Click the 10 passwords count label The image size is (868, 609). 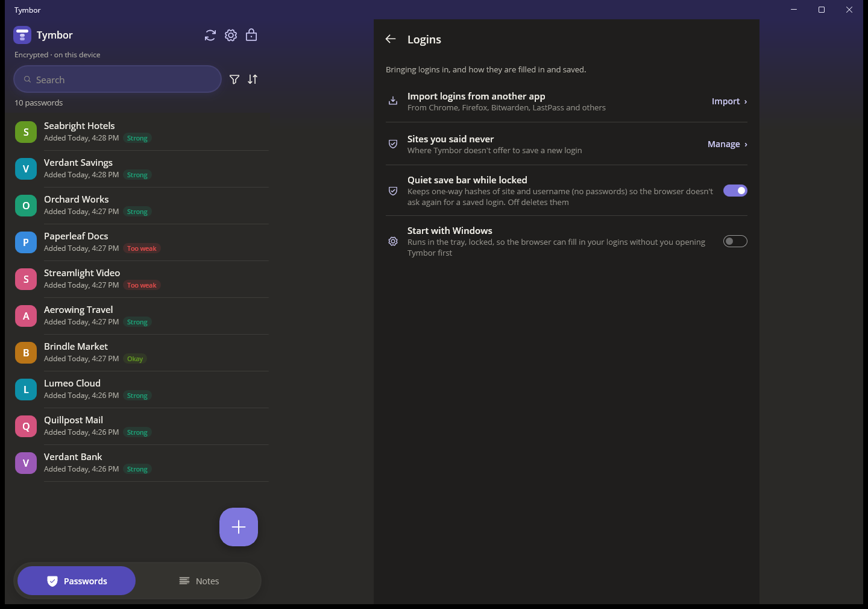pos(39,103)
